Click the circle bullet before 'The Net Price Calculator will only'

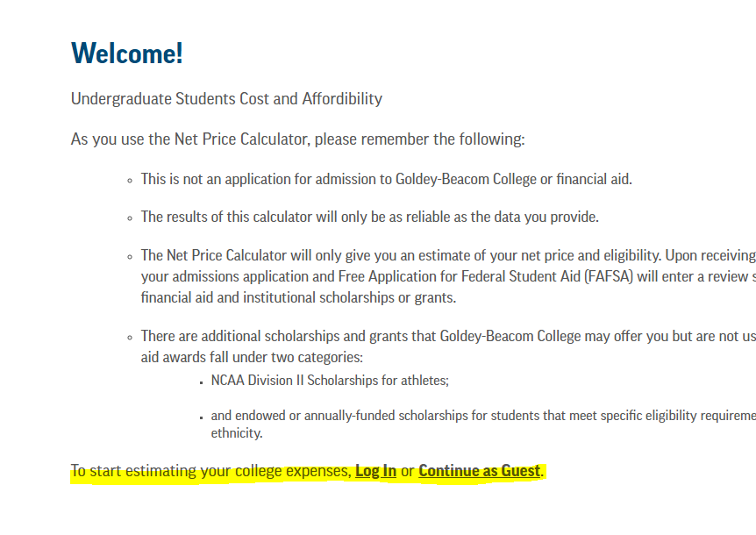click(130, 257)
